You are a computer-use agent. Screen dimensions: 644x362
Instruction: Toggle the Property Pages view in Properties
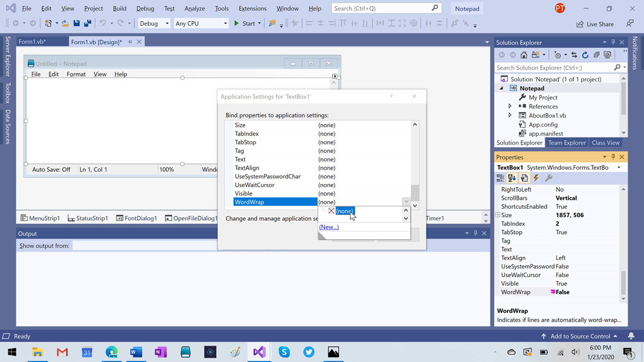[549, 178]
